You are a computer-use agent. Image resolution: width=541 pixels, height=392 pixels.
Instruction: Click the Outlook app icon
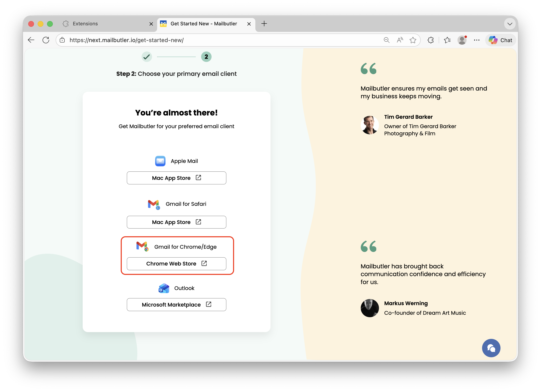pos(164,288)
